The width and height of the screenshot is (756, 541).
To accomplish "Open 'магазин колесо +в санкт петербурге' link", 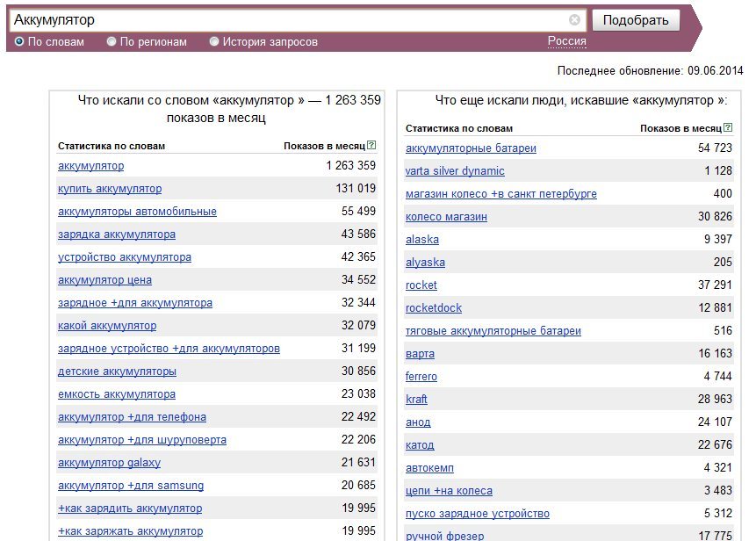I will (501, 194).
